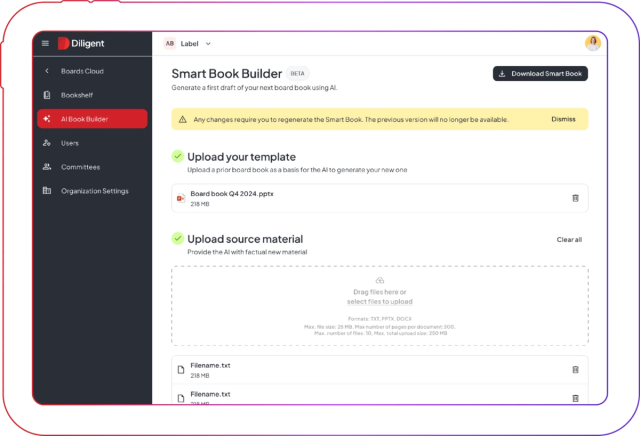The image size is (640, 436).
Task: Click the Label text in header
Action: click(x=189, y=44)
